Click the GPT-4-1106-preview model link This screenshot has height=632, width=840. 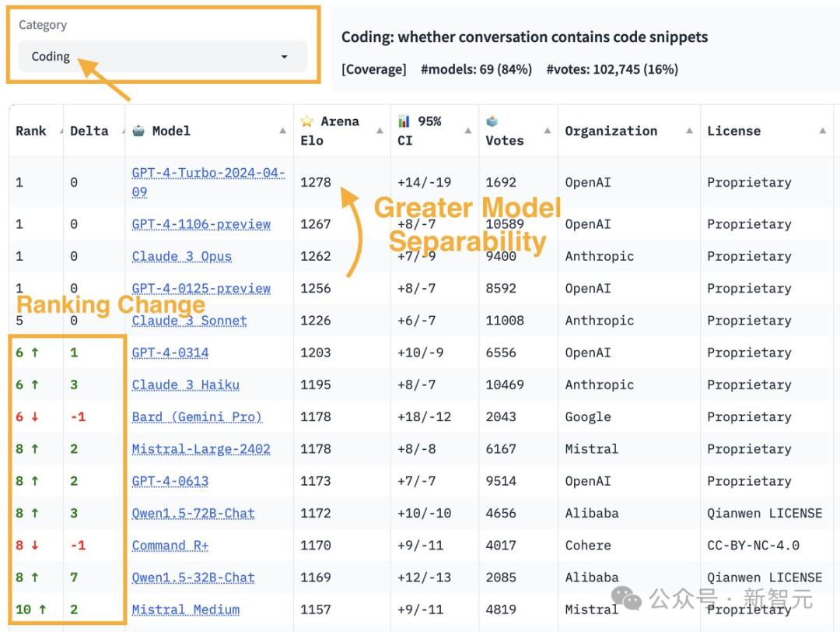click(x=201, y=224)
